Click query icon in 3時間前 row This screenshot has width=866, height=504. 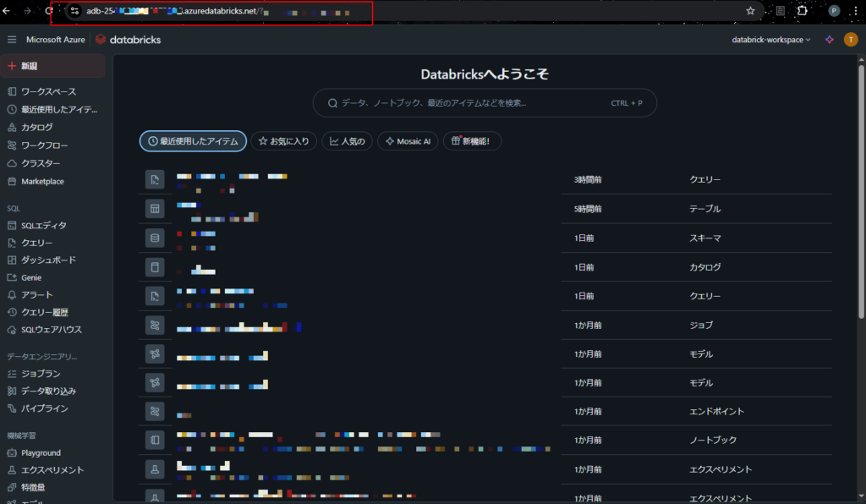tap(155, 179)
